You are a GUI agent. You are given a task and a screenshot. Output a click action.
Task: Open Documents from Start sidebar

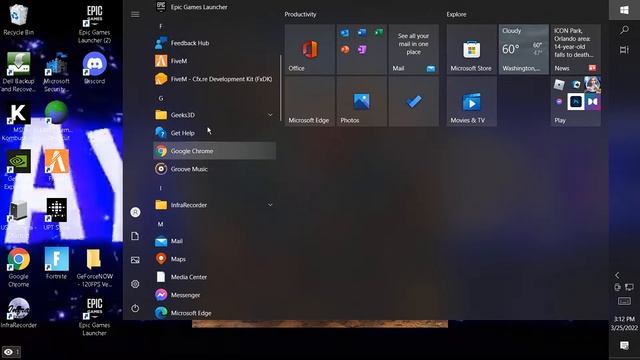tap(135, 236)
